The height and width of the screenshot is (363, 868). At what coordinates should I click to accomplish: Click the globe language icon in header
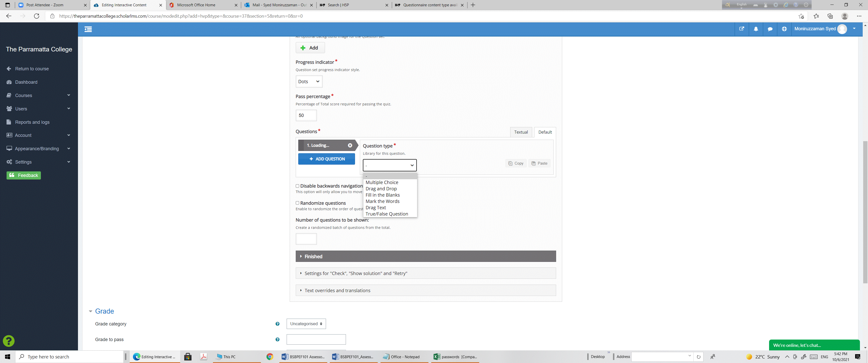784,29
